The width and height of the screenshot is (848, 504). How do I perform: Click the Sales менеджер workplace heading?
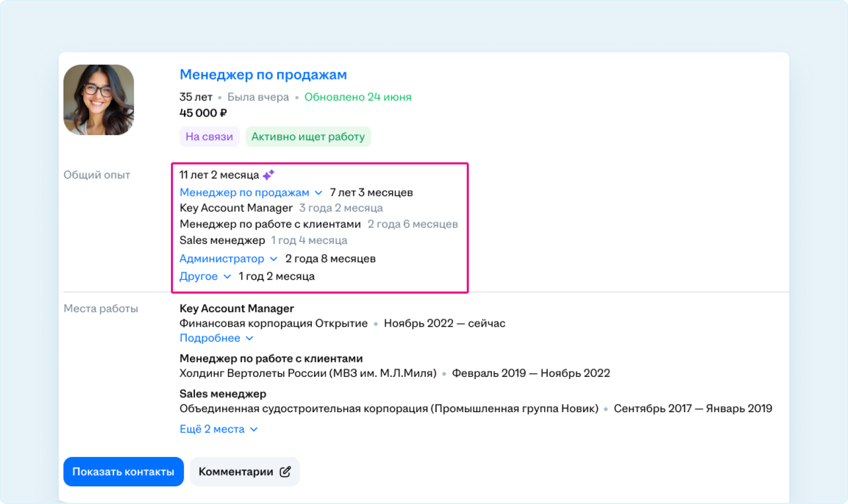tap(223, 394)
